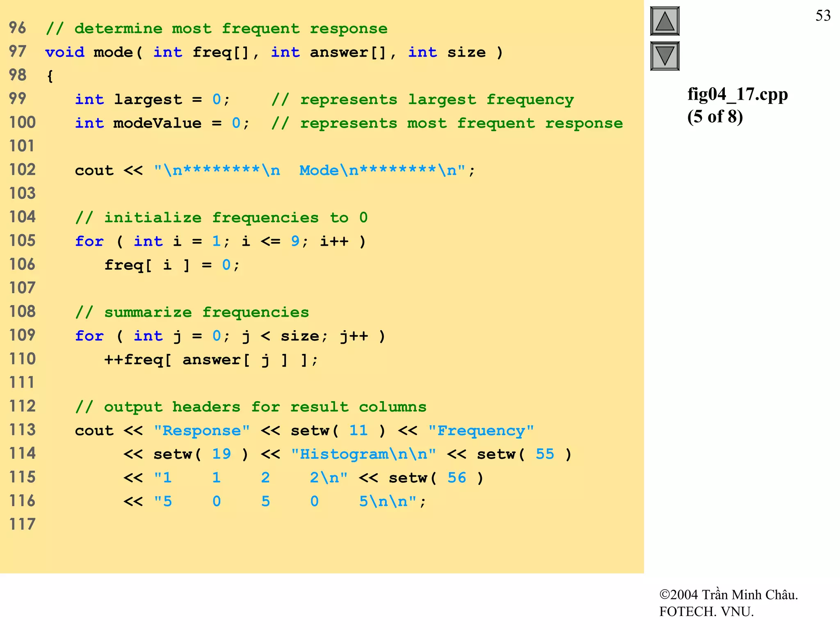Image resolution: width=840 pixels, height=630 pixels.
Task: Click 'int size' parameter on line 97
Action: (x=447, y=52)
